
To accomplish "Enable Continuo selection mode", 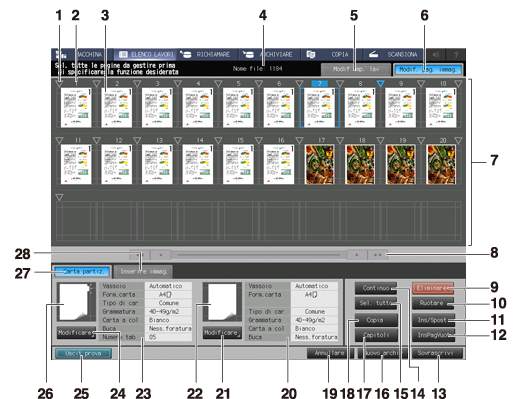I will [376, 288].
